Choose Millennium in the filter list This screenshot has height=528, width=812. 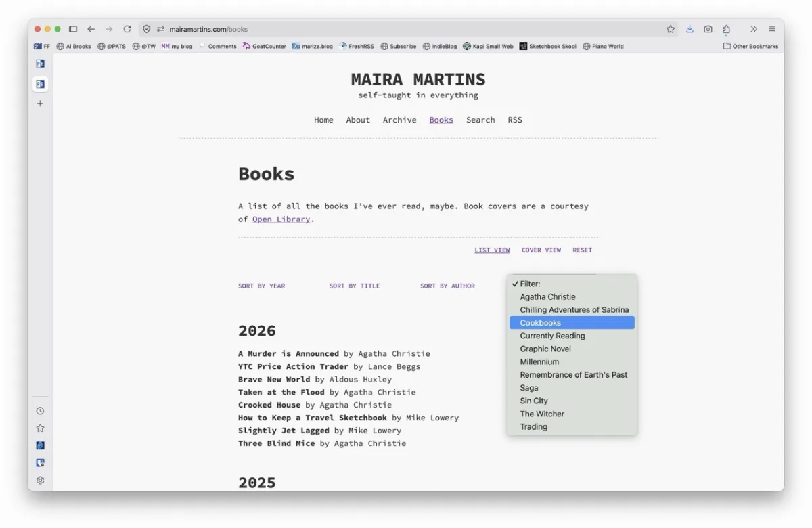572,361
